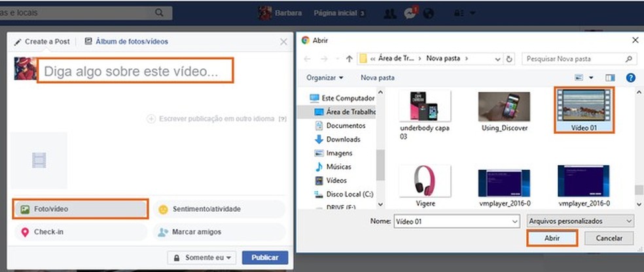The height and width of the screenshot is (272, 644).
Task: Expand the account dropdown arrow in top bar
Action: coord(473,13)
